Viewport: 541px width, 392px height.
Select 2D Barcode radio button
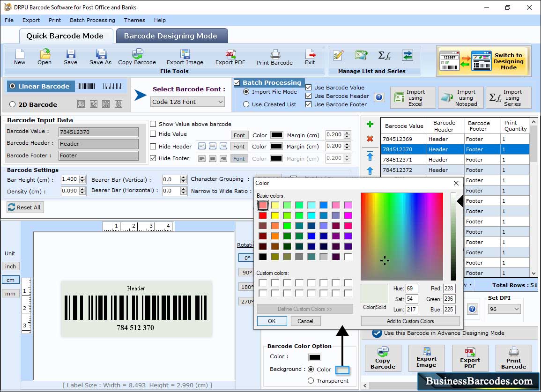pyautogui.click(x=13, y=104)
